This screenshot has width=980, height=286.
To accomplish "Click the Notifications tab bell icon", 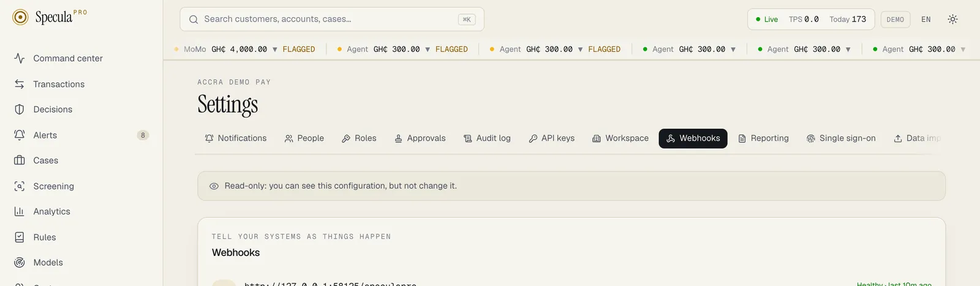I will [x=209, y=138].
